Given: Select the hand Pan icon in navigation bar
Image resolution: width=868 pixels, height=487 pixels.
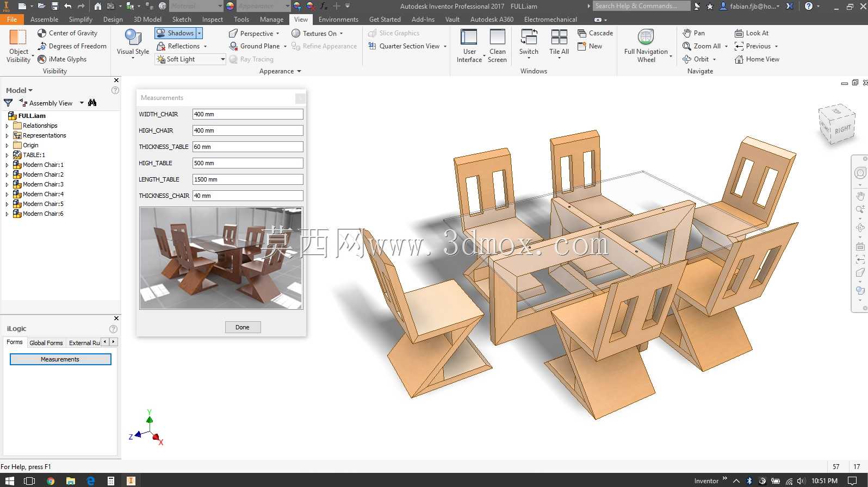Looking at the screenshot, I should click(x=860, y=195).
